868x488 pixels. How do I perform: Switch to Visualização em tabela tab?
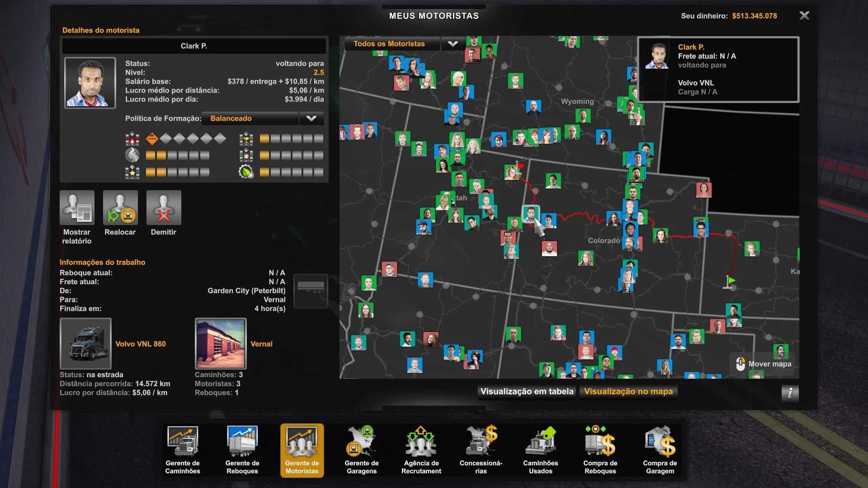point(527,391)
